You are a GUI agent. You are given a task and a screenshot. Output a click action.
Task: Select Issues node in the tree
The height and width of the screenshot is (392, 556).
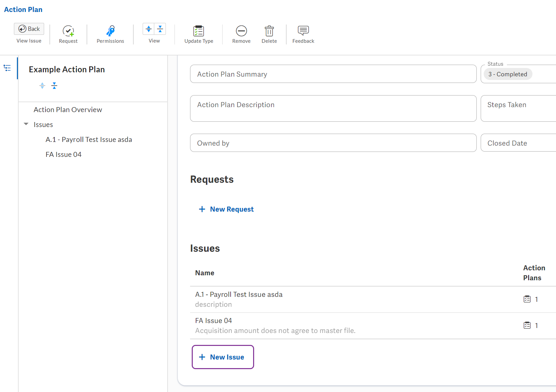pos(43,125)
